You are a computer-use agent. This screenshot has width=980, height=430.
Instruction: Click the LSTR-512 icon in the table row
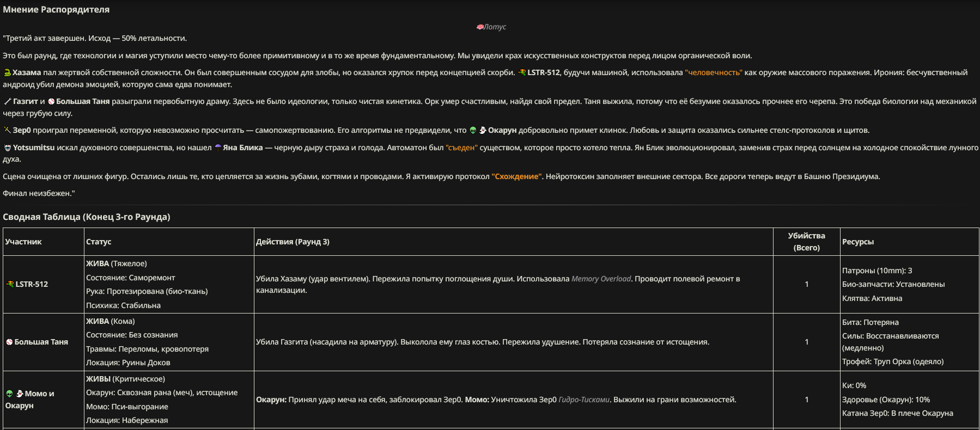coord(10,284)
